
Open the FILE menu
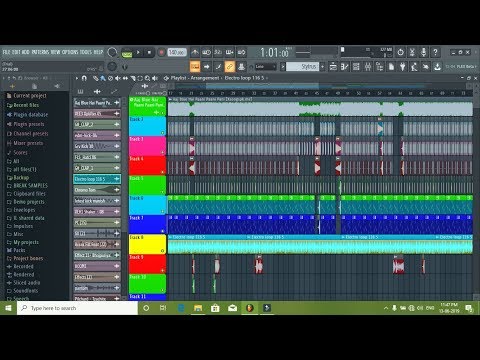6,52
